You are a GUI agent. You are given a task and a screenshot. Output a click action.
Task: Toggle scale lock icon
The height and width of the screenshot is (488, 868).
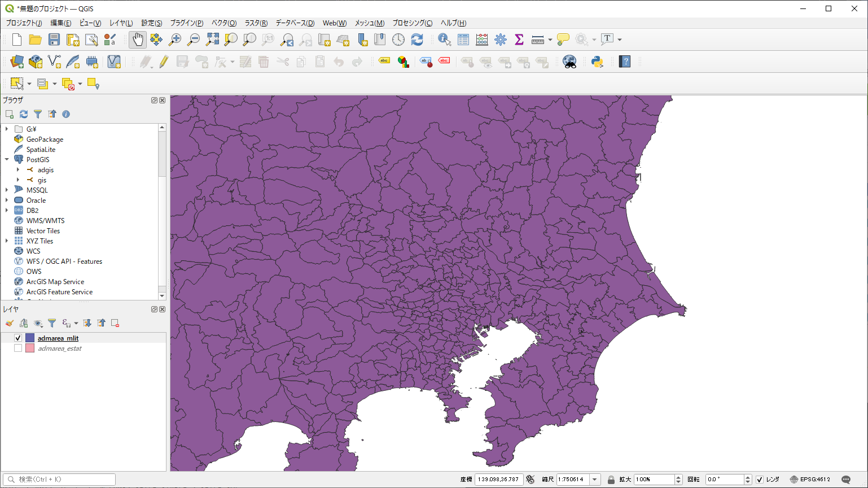point(611,480)
